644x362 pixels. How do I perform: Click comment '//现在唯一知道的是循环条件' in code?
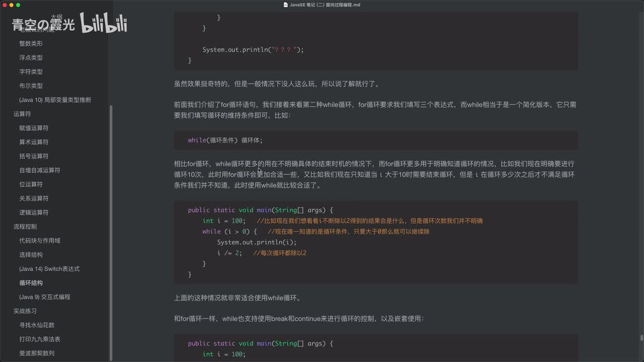[x=348, y=232]
